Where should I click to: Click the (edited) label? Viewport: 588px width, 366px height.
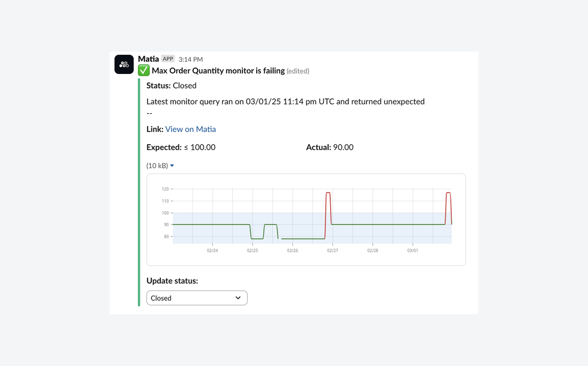click(x=299, y=70)
